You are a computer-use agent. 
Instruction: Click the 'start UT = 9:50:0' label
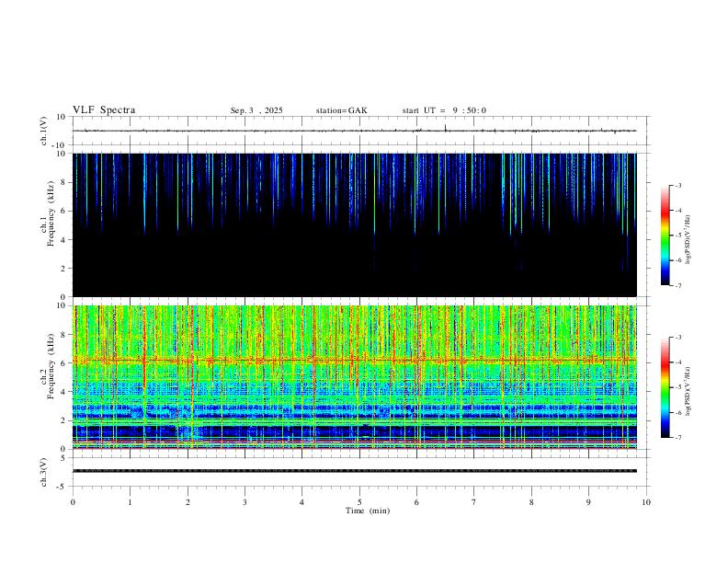click(444, 110)
